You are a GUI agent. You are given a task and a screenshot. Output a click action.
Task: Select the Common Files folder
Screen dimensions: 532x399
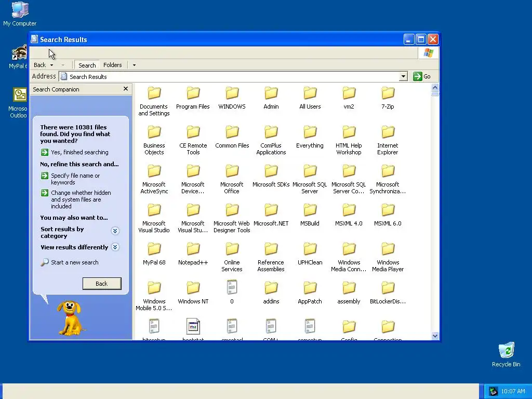(232, 137)
